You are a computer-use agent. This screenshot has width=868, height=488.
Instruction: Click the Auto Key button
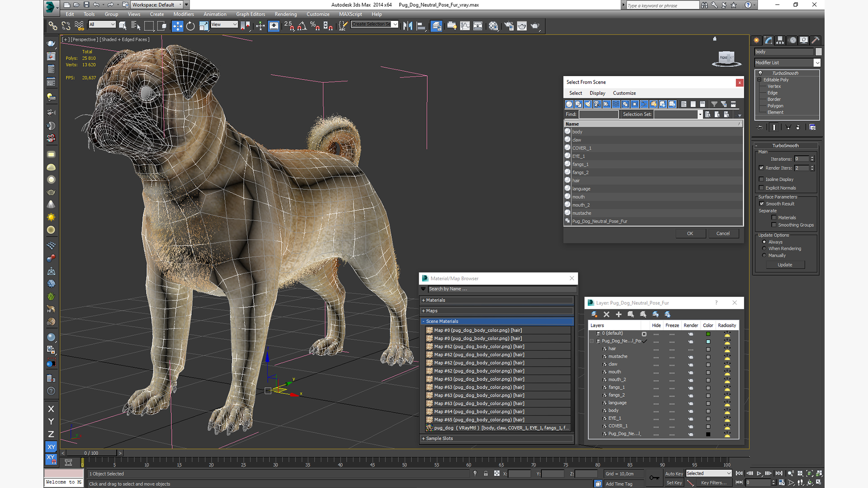click(x=674, y=474)
